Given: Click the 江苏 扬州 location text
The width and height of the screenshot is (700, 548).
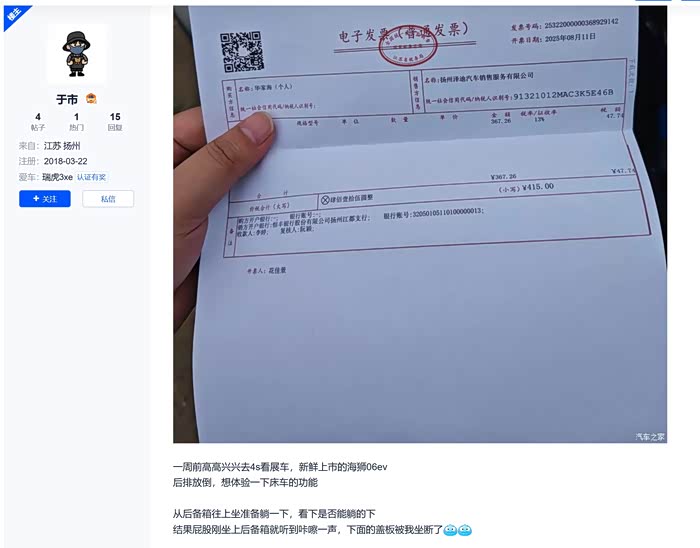Looking at the screenshot, I should (62, 146).
